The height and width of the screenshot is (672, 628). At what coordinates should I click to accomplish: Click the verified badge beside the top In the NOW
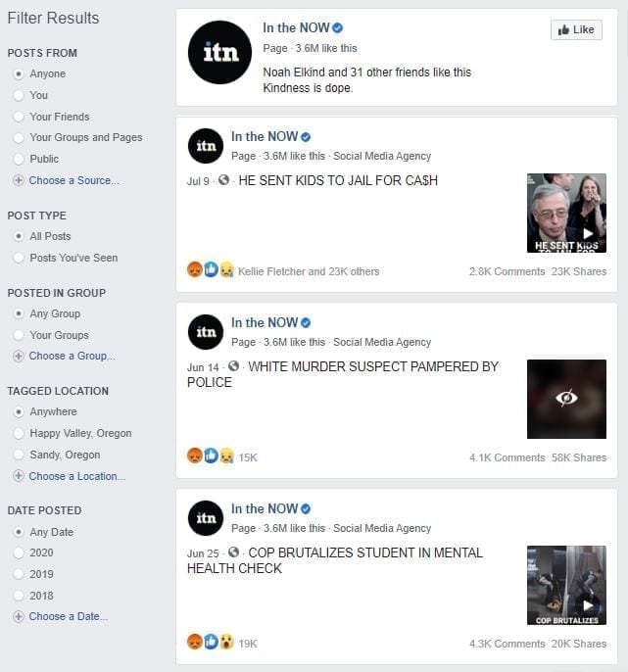338,27
